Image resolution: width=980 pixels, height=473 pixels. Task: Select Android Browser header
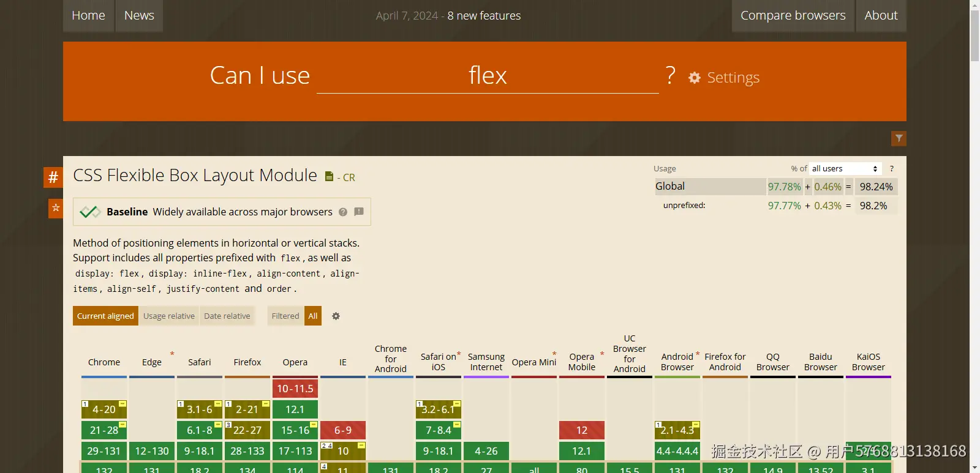coord(677,362)
